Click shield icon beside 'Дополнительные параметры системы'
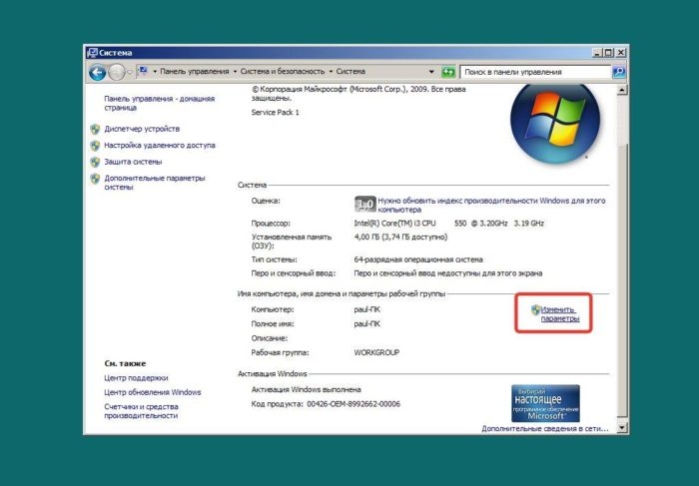The height and width of the screenshot is (486, 699). pos(95,179)
